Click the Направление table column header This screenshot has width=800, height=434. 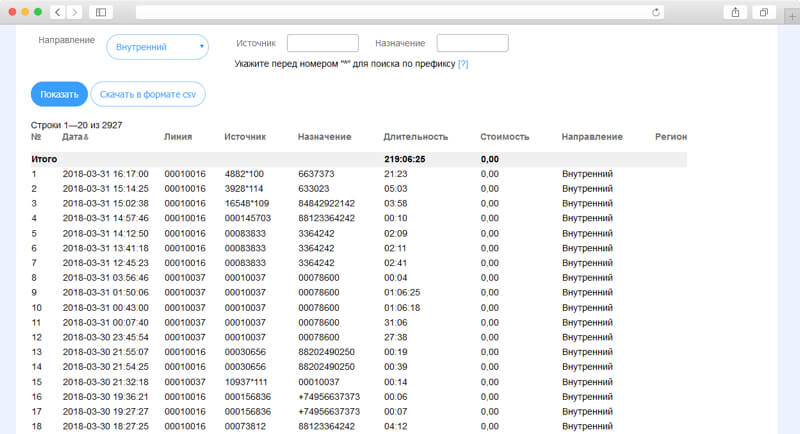[592, 137]
